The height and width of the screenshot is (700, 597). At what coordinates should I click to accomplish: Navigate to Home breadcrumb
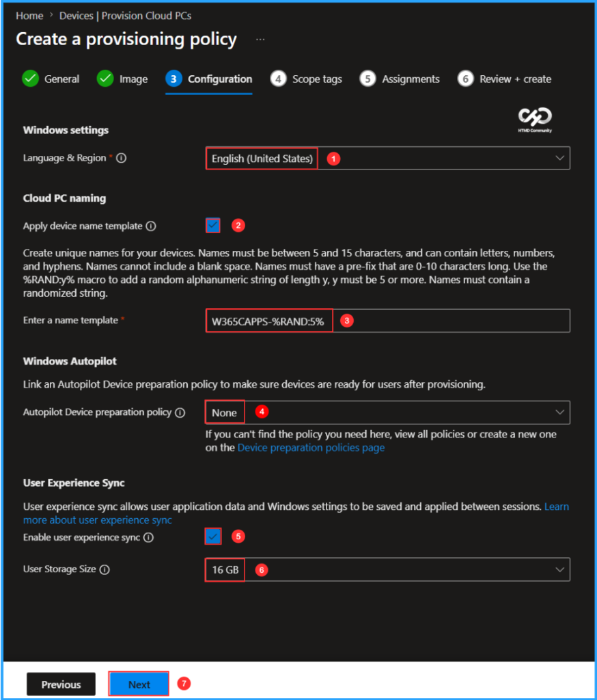(29, 16)
